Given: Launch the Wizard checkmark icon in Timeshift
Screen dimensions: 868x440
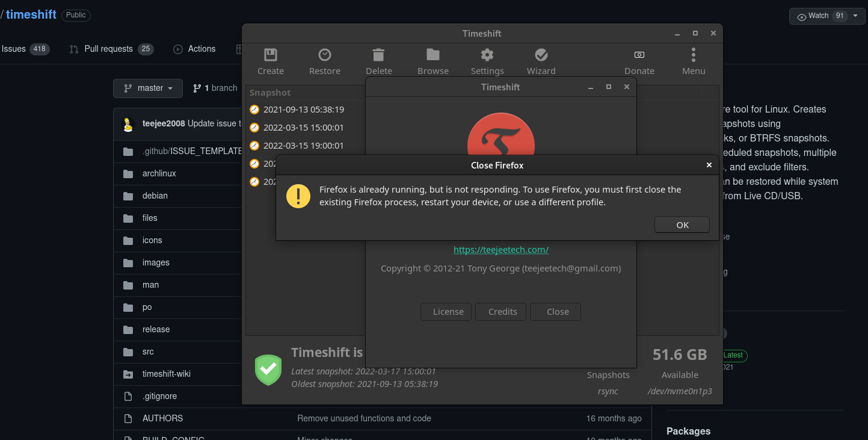Looking at the screenshot, I should tap(541, 55).
